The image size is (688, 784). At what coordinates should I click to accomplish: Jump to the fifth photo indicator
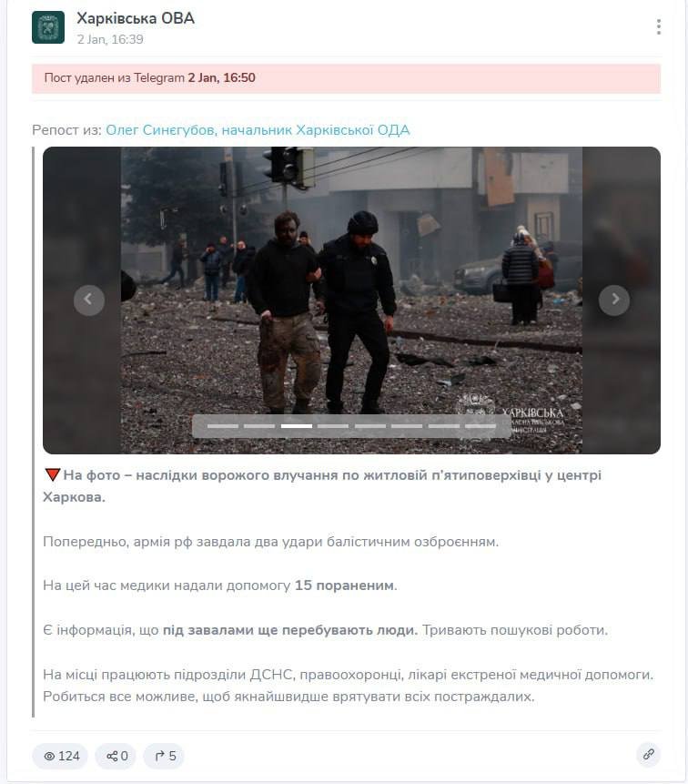[370, 426]
